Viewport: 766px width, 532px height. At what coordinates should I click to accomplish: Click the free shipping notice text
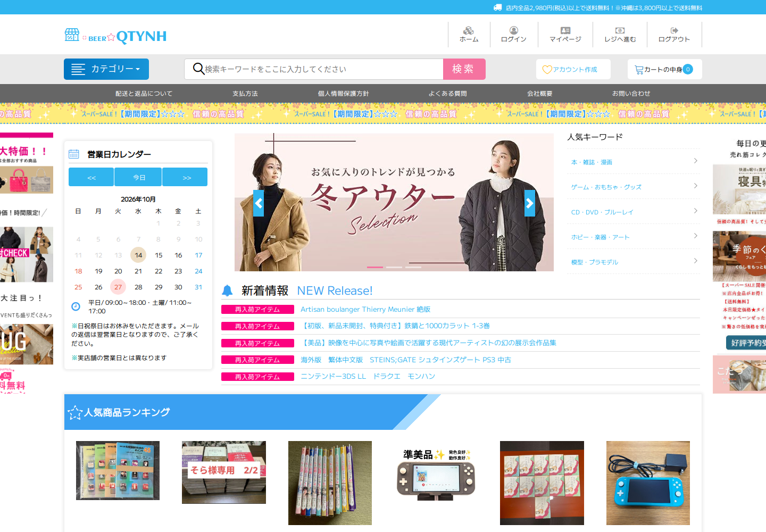[x=604, y=7]
